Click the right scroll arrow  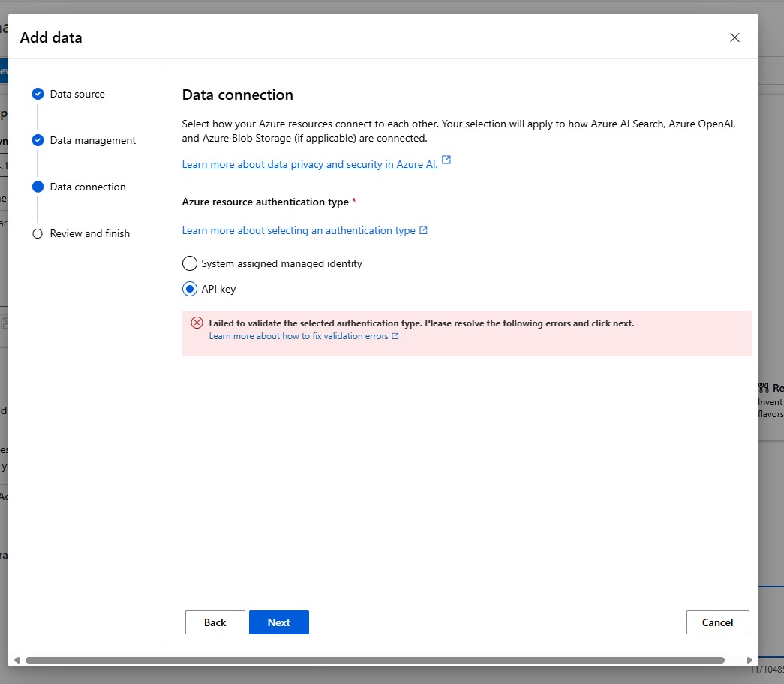click(x=749, y=660)
